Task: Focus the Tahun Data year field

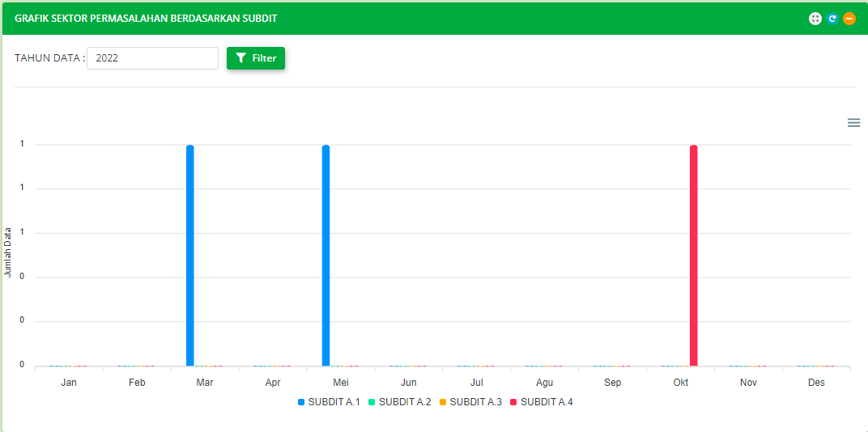Action: [x=152, y=58]
